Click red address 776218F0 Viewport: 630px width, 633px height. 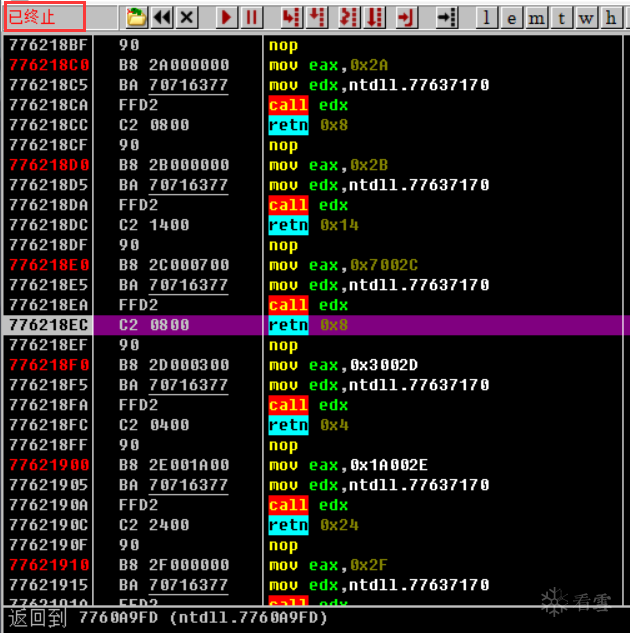pyautogui.click(x=49, y=365)
